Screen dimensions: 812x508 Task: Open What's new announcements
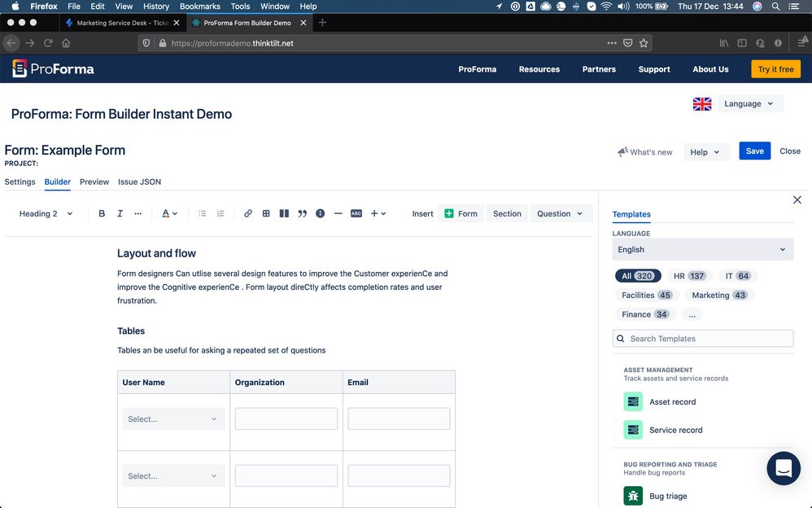[644, 152]
